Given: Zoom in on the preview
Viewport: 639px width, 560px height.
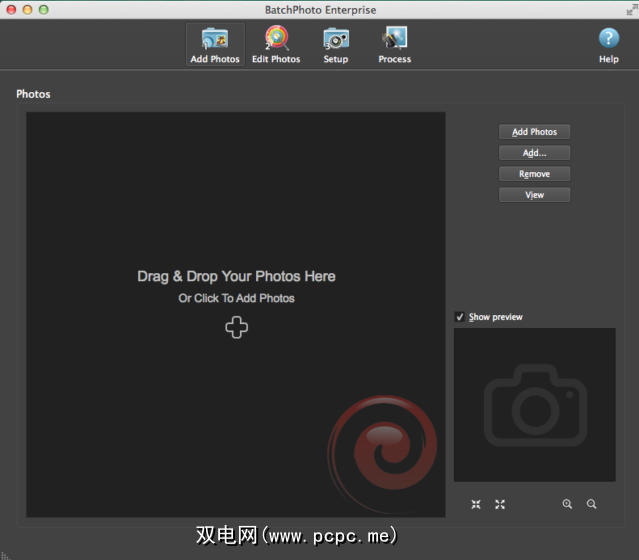Looking at the screenshot, I should pyautogui.click(x=567, y=504).
